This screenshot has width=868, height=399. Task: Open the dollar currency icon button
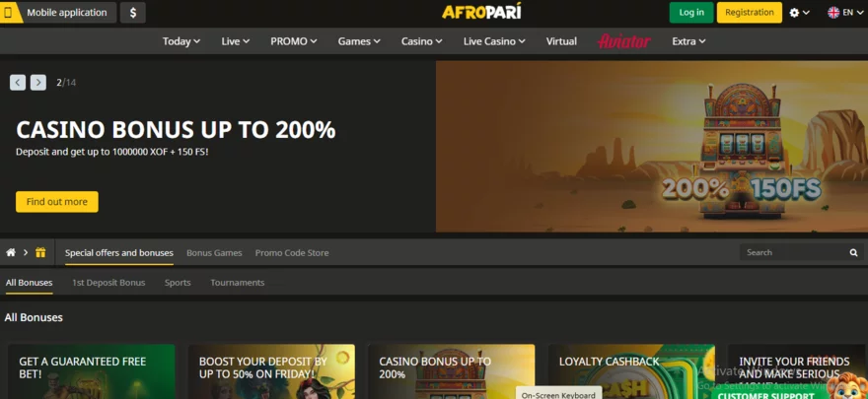tap(133, 13)
